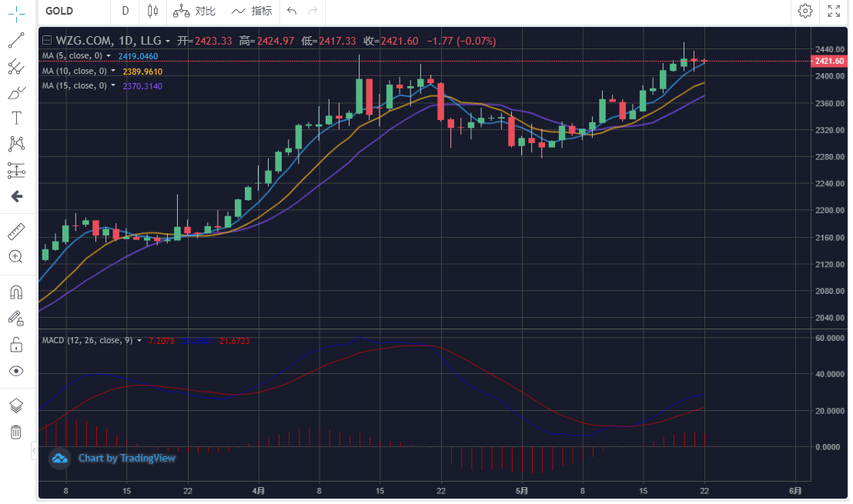Expand the MA (5, close, 0) dropdown arrow
Image resolution: width=853 pixels, height=504 pixels.
(x=109, y=56)
